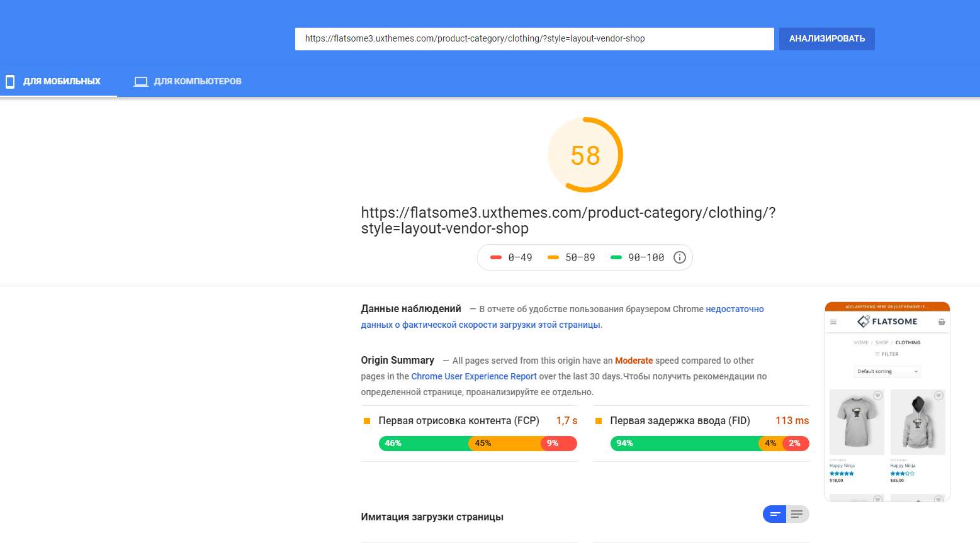Click the gray t-shirt product thumbnail in the preview
980x543 pixels.
tap(857, 422)
